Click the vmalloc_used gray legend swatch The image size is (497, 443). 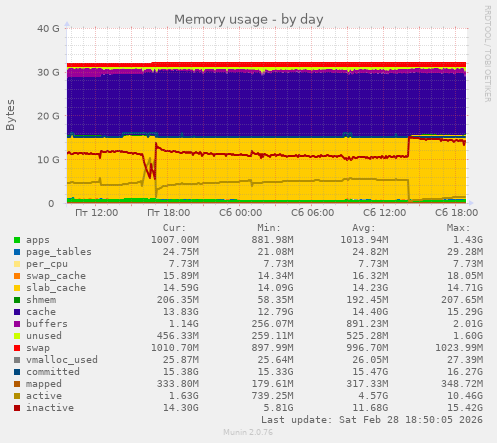point(17,360)
